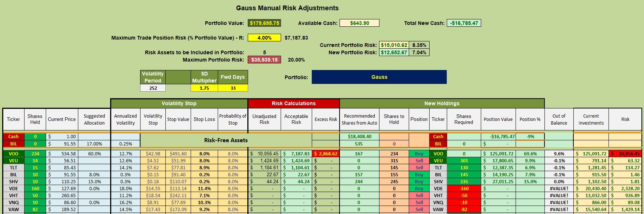
Task: Click the VHT current price 260.65
Action: [62, 195]
